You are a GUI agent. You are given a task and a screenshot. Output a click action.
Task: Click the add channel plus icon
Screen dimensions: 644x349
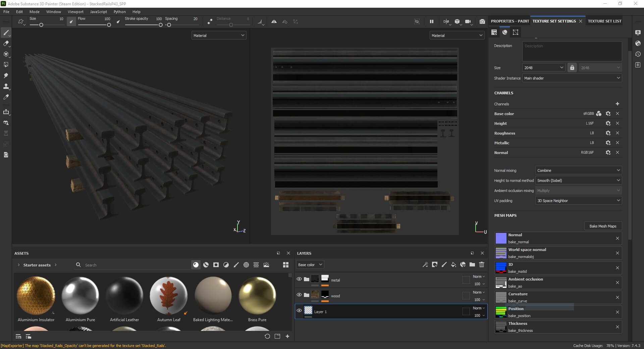[617, 104]
